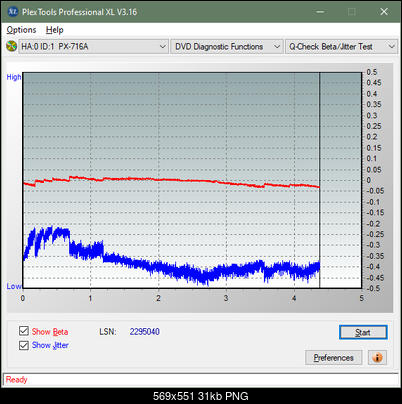
Task: Open the Help menu
Action: (55, 30)
